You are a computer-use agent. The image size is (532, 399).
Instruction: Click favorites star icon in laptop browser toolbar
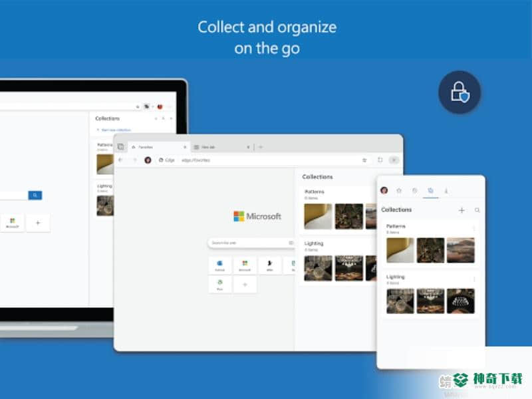pyautogui.click(x=138, y=107)
